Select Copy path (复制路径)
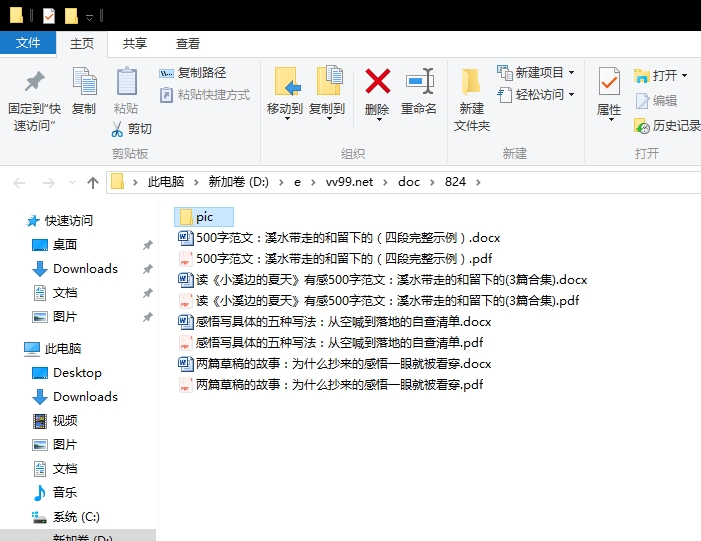 193,72
